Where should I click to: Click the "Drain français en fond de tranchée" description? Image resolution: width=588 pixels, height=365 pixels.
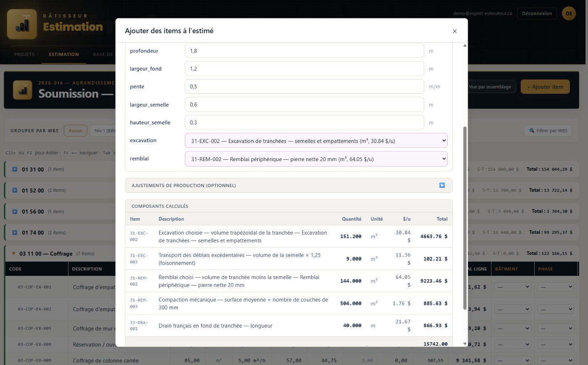[x=215, y=325]
